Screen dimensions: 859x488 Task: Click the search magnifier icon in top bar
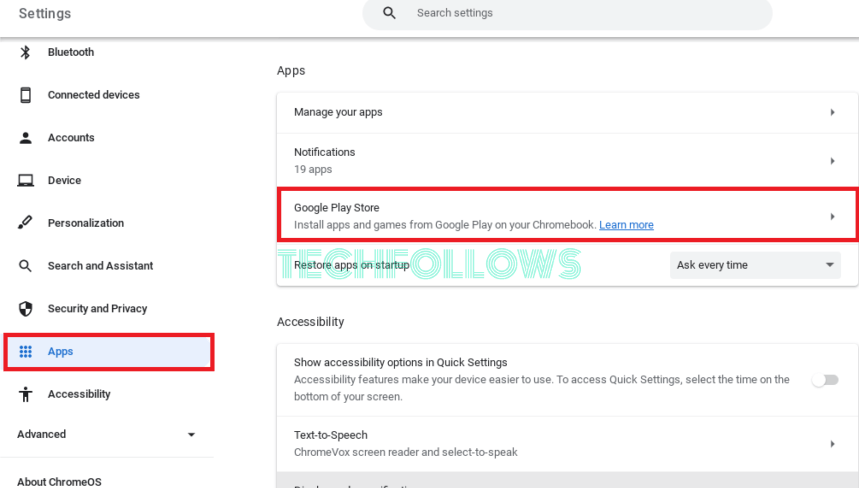389,13
